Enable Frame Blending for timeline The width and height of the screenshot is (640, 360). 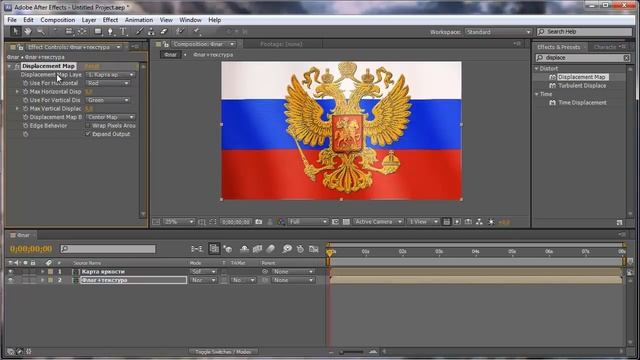click(257, 249)
